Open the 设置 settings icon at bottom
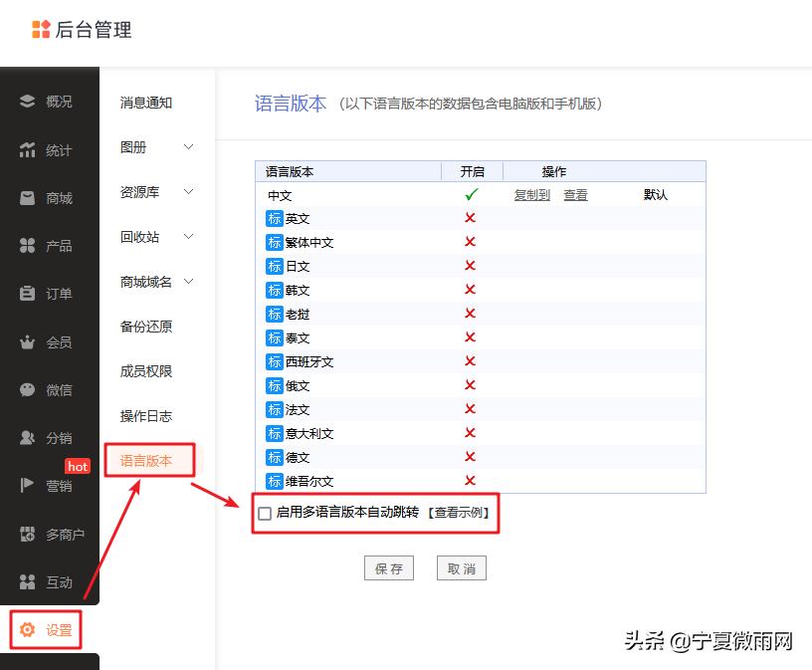Viewport: 812px width, 670px height. 26,629
